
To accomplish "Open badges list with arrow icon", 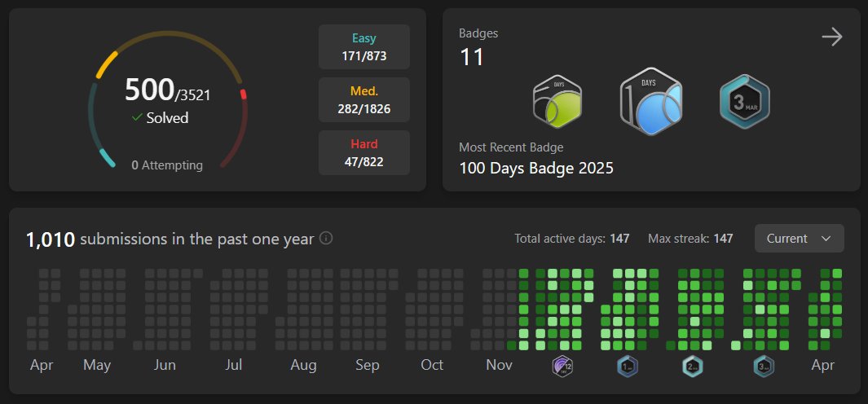I will [831, 37].
